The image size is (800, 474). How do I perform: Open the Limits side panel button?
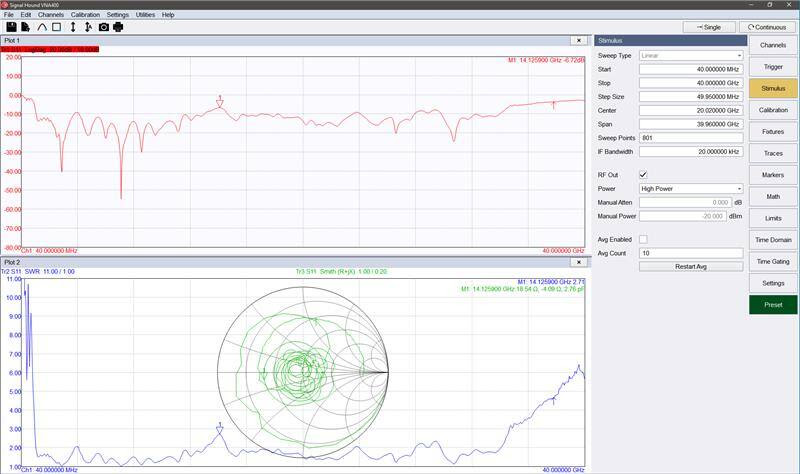tap(773, 218)
